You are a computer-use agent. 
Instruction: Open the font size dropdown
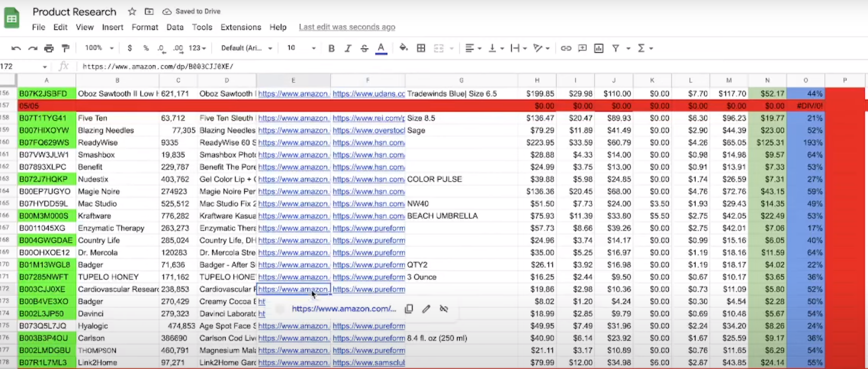point(301,48)
